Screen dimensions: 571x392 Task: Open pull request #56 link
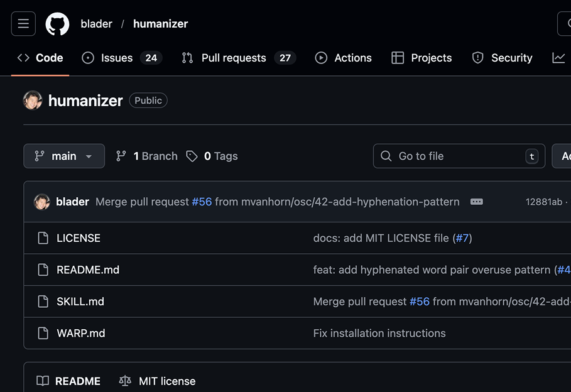tap(202, 202)
